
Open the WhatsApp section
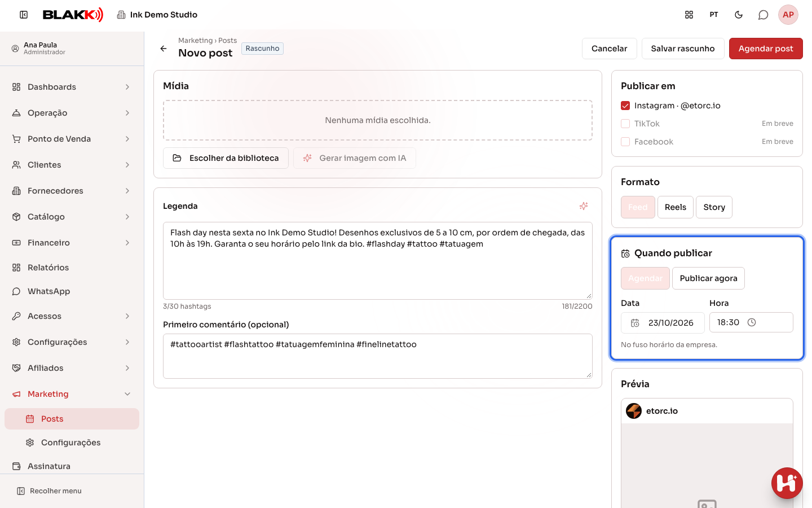click(72, 291)
